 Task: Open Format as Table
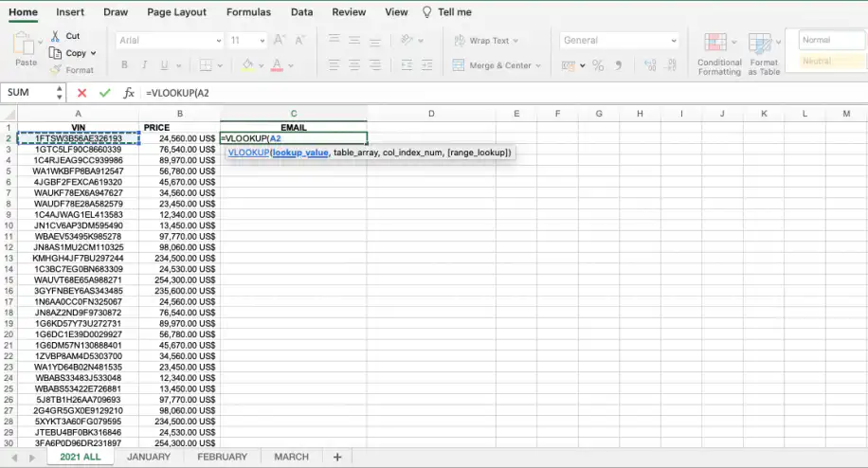point(764,54)
